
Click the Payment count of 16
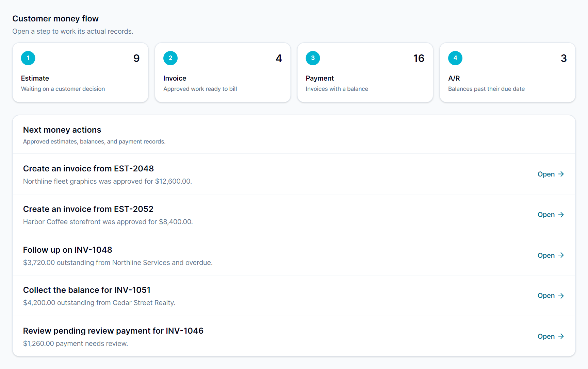pos(419,58)
